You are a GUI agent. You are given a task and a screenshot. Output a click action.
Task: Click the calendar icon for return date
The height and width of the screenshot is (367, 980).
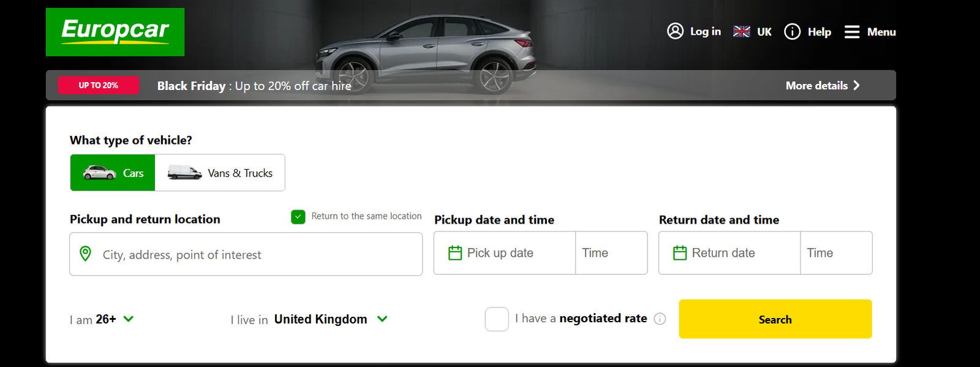(x=679, y=252)
